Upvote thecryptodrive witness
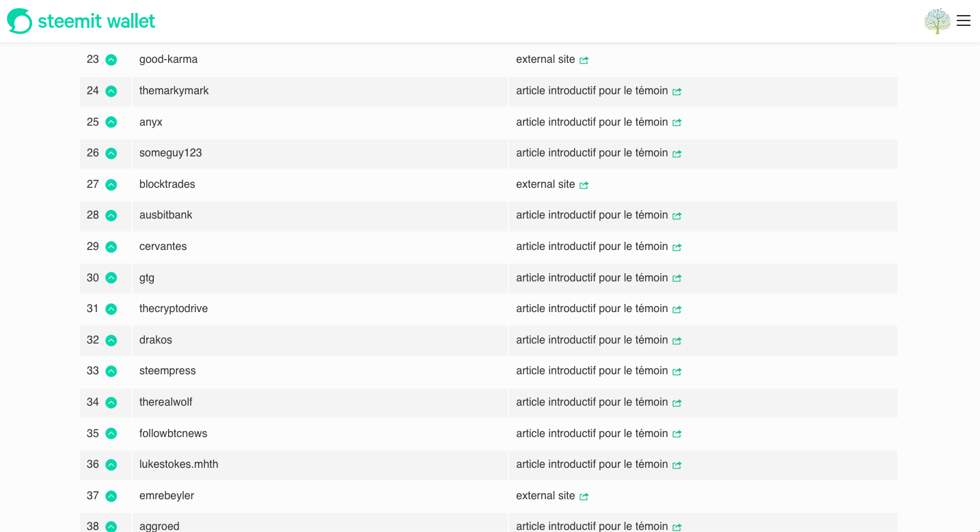This screenshot has height=532, width=980. coord(111,309)
